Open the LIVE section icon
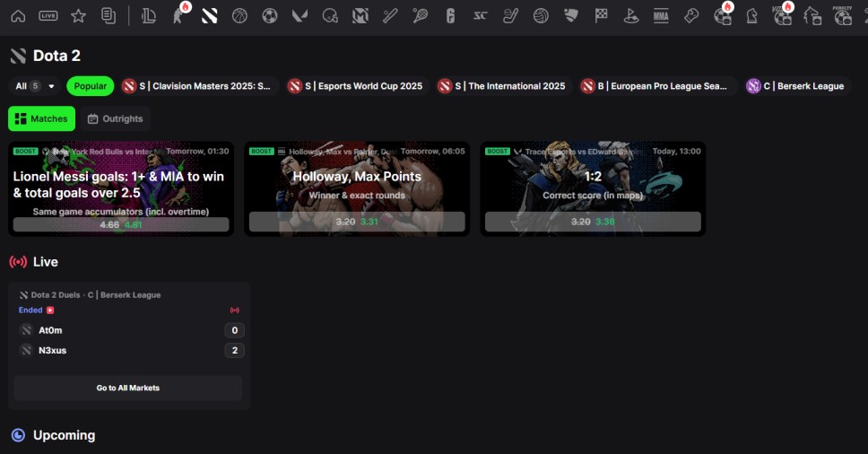The height and width of the screenshot is (454, 868). [48, 16]
